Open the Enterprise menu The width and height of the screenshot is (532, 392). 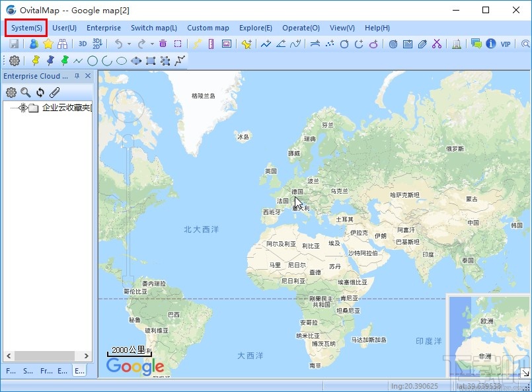(104, 28)
